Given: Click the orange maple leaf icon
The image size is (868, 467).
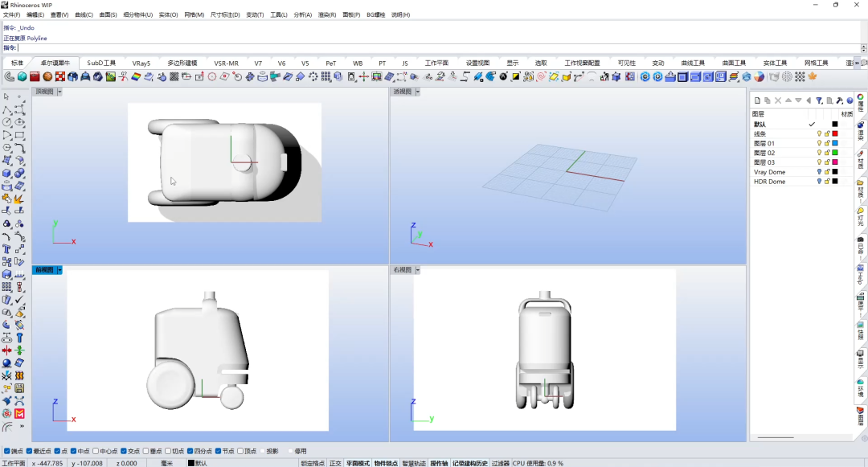Looking at the screenshot, I should (813, 77).
